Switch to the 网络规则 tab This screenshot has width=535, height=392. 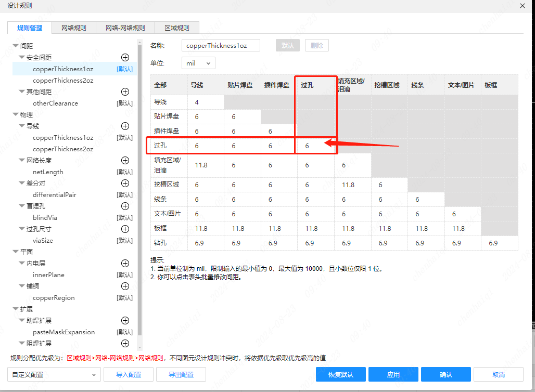(x=73, y=28)
